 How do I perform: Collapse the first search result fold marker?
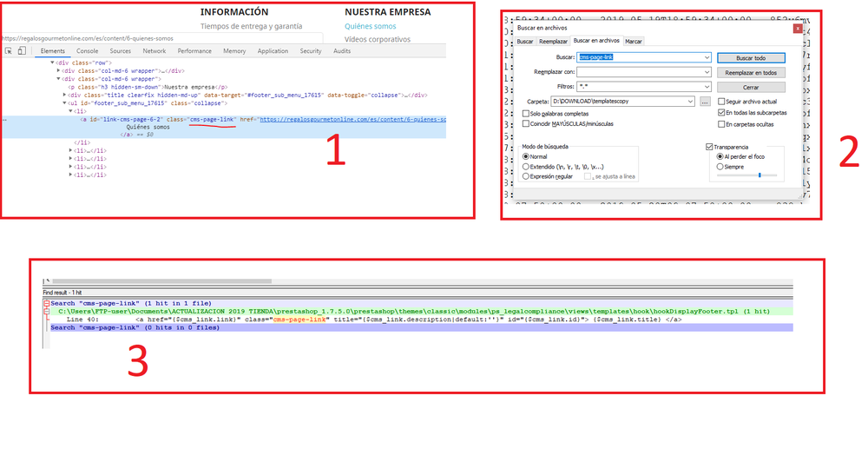(47, 303)
